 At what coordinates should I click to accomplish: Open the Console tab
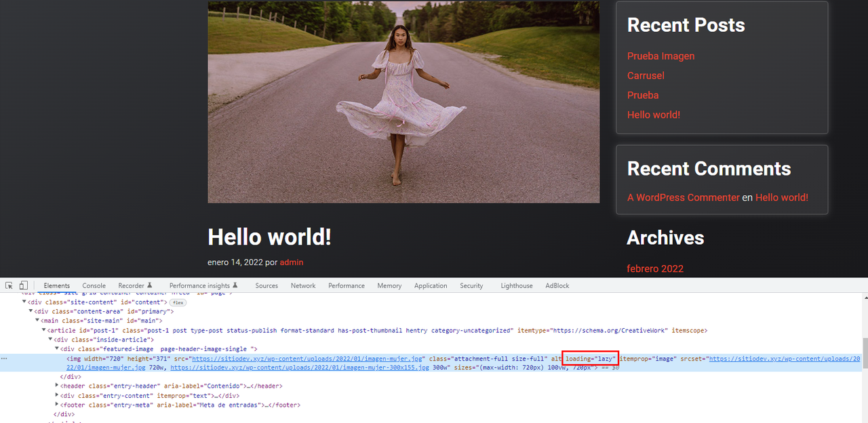click(x=94, y=285)
